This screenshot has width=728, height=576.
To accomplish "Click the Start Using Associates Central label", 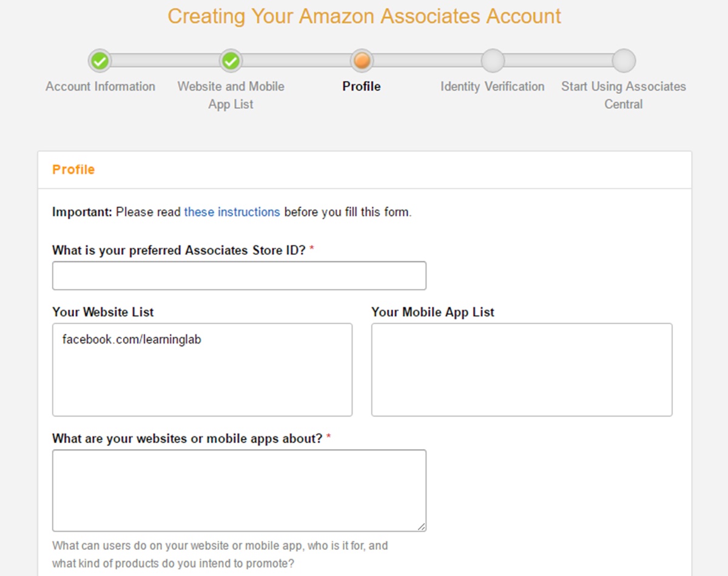I will 624,95.
